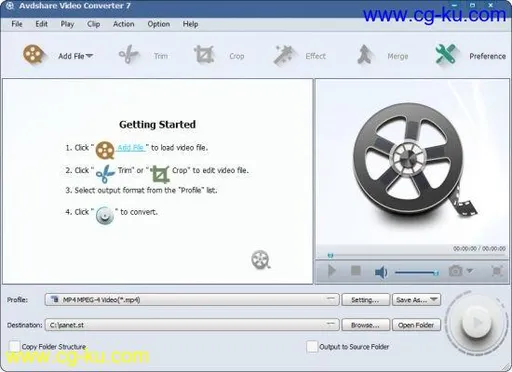Open the Effect magic wand tool
This screenshot has height=372, width=512.
tap(285, 55)
